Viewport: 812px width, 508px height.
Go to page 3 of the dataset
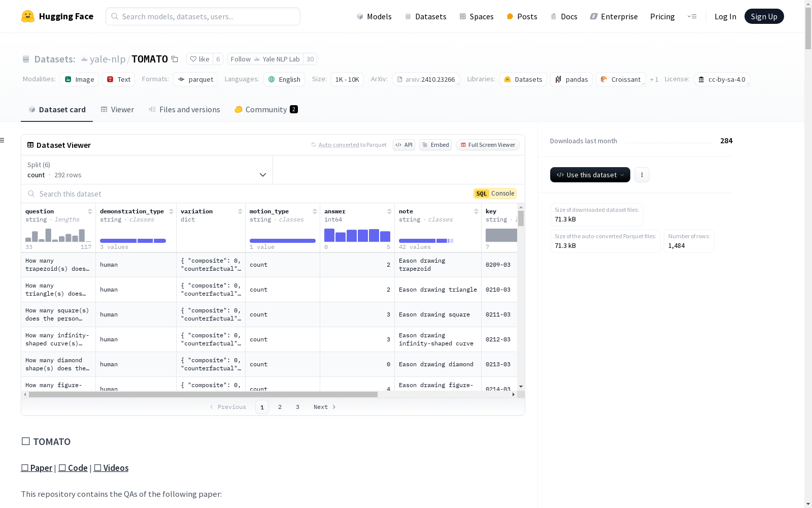(x=297, y=407)
